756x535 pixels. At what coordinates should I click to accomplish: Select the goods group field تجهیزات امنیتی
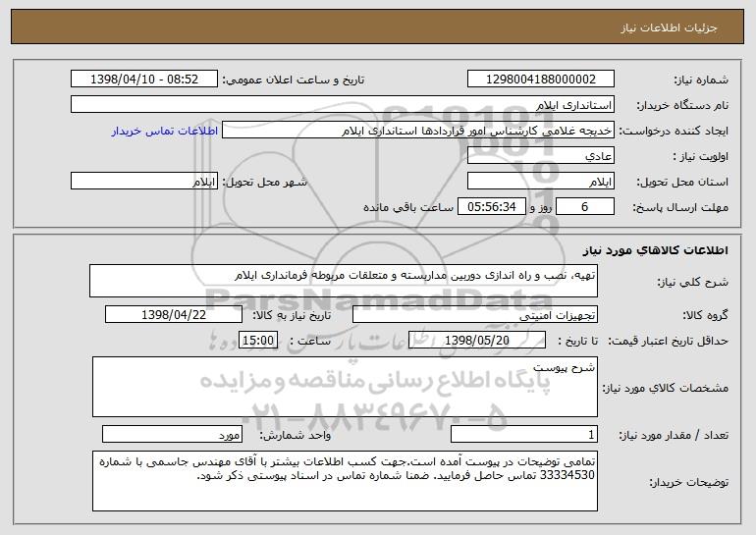click(x=475, y=315)
